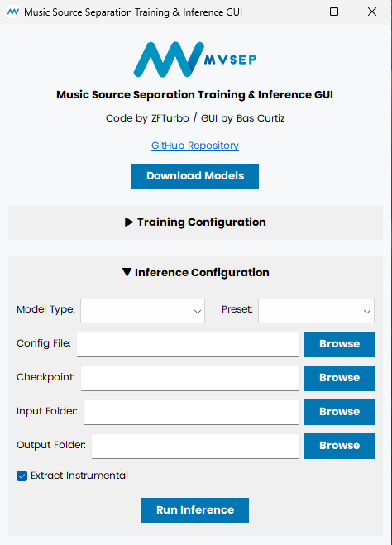Screen dimensions: 392x545
Task: Focus the Output Folder text field
Action: pyautogui.click(x=195, y=446)
